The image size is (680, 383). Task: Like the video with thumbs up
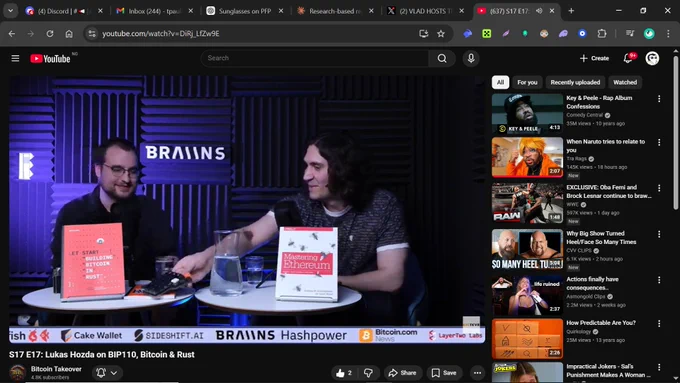344,373
